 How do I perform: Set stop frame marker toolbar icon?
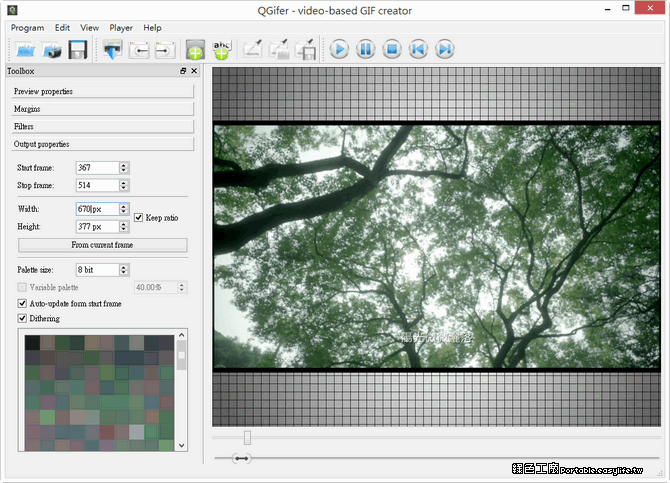165,50
